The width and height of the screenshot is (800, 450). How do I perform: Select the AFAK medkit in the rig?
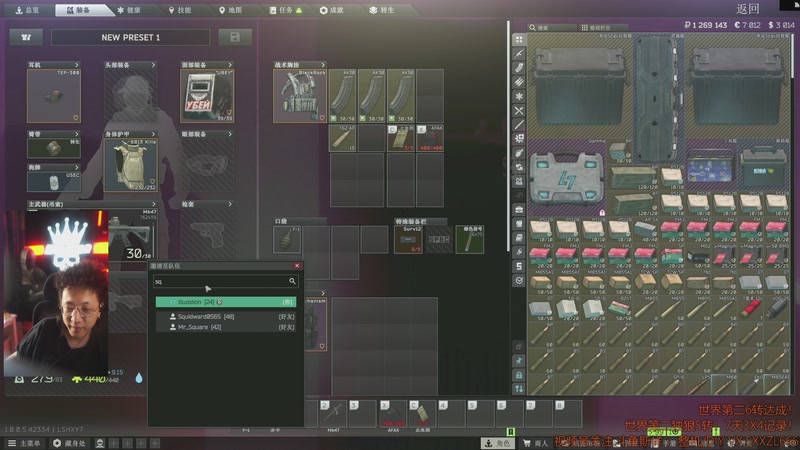pos(430,138)
